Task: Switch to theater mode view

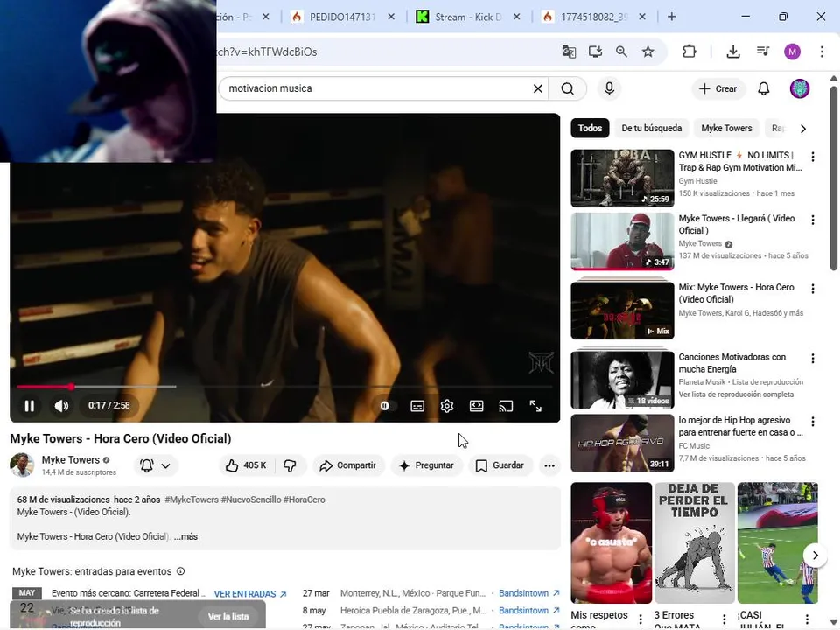Action: (x=476, y=406)
